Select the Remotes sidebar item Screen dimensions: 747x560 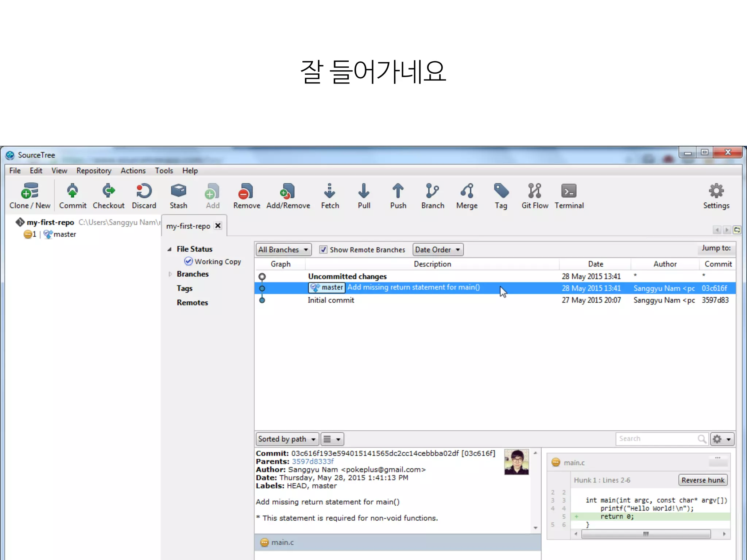[x=192, y=303]
